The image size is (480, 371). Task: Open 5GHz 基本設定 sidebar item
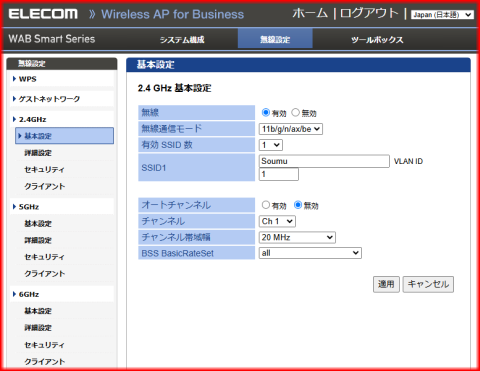(x=38, y=224)
